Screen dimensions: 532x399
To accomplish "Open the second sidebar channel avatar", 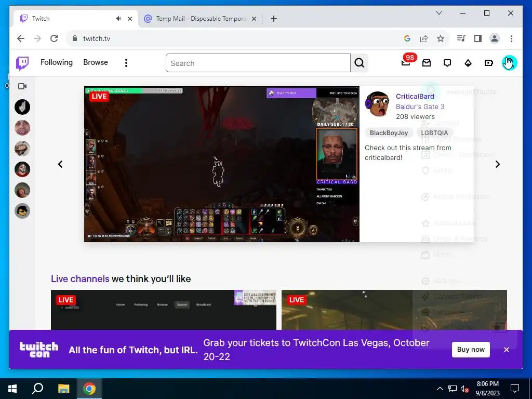I will [22, 128].
